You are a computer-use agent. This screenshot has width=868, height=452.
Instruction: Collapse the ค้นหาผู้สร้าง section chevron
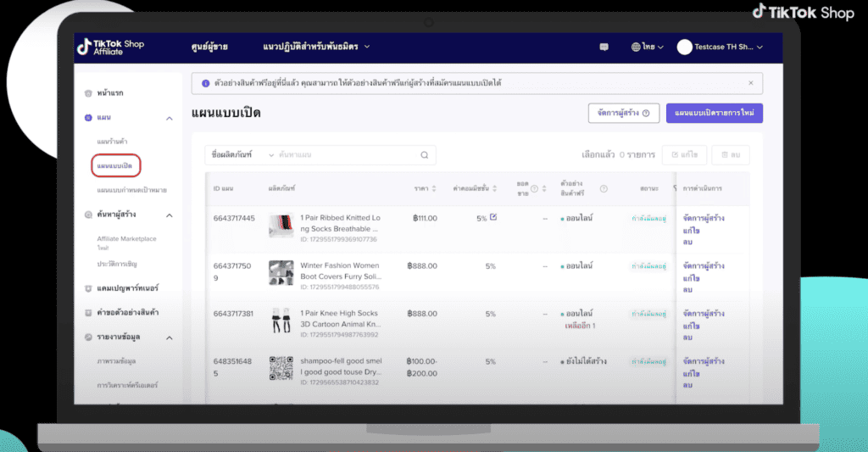tap(170, 215)
